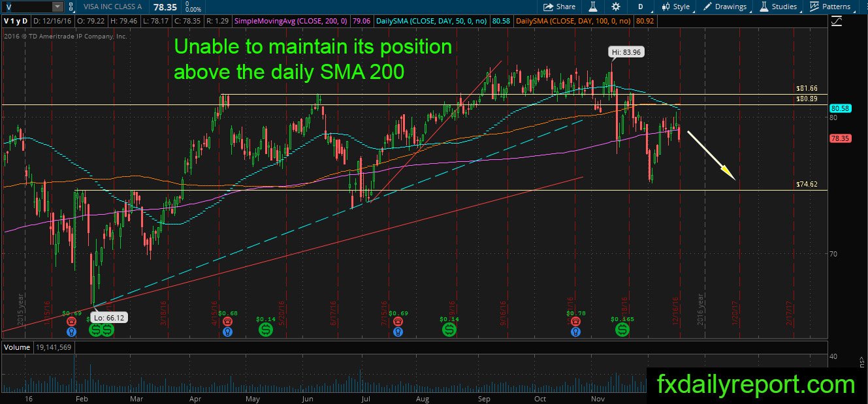Click the 1/20/17 expiration date marker

pyautogui.click(x=735, y=313)
